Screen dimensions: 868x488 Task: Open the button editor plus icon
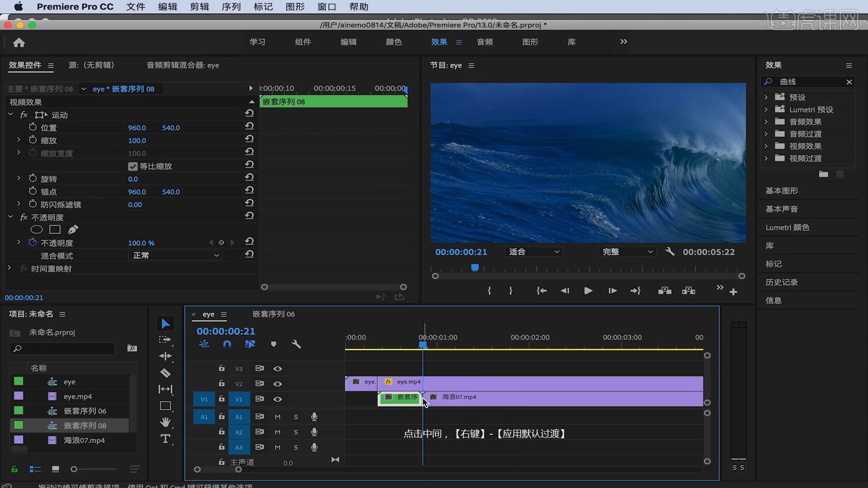click(733, 292)
